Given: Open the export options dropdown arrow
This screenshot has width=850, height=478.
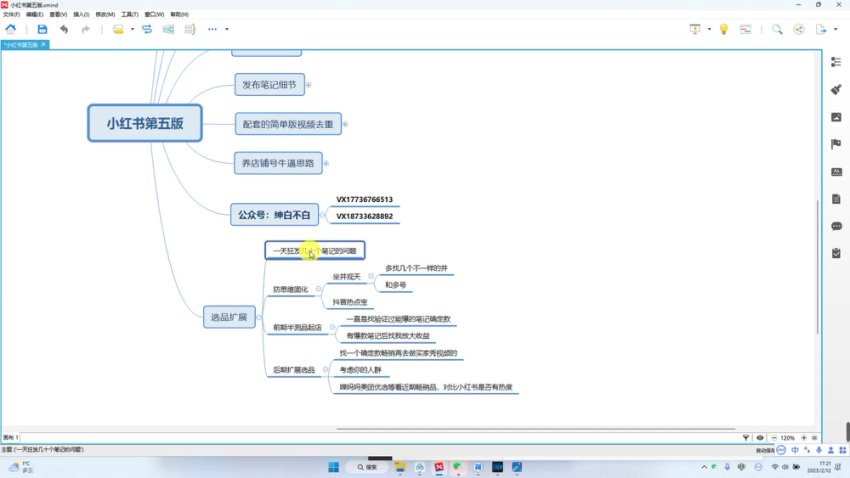Looking at the screenshot, I should [x=835, y=29].
